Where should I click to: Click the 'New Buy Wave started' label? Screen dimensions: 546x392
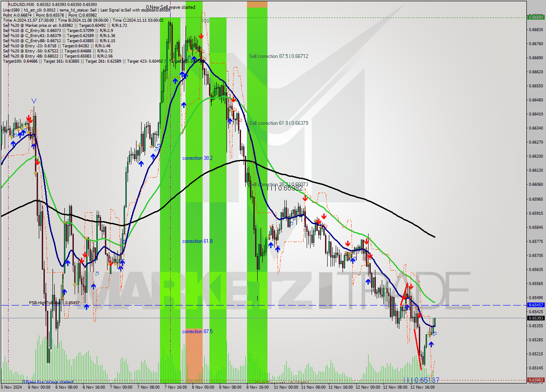(48, 382)
